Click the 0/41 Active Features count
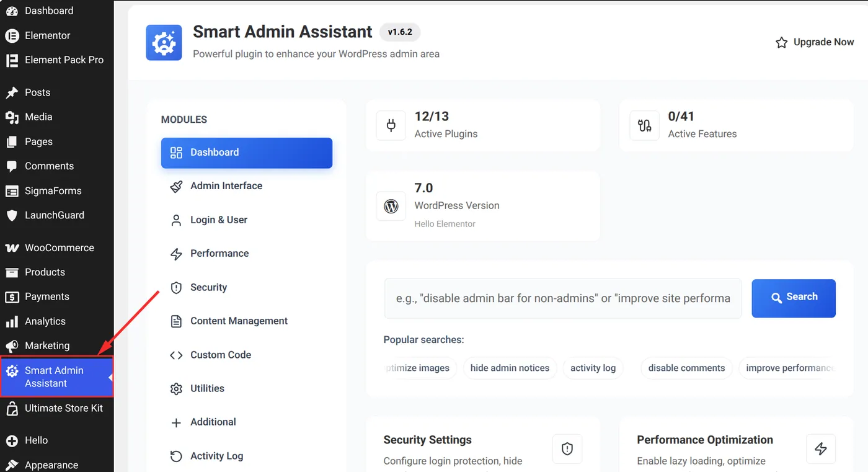 681,116
